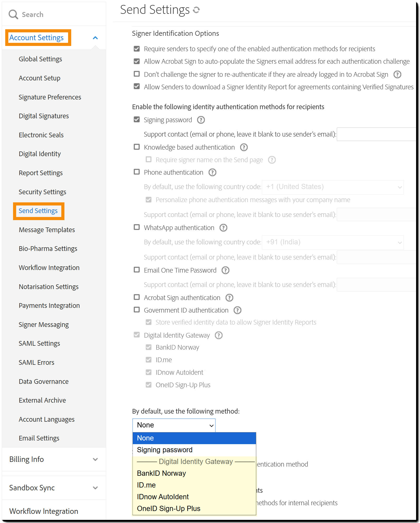420x523 pixels.
Task: Enable Knowledge based authentication
Action: (x=136, y=147)
